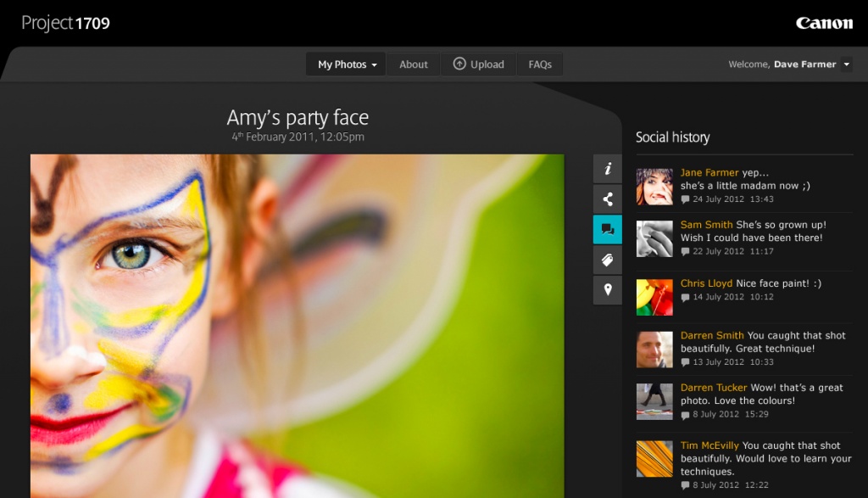Screen dimensions: 868x498
Task: Click the comment "Wish I could have been there!"
Action: click(751, 238)
